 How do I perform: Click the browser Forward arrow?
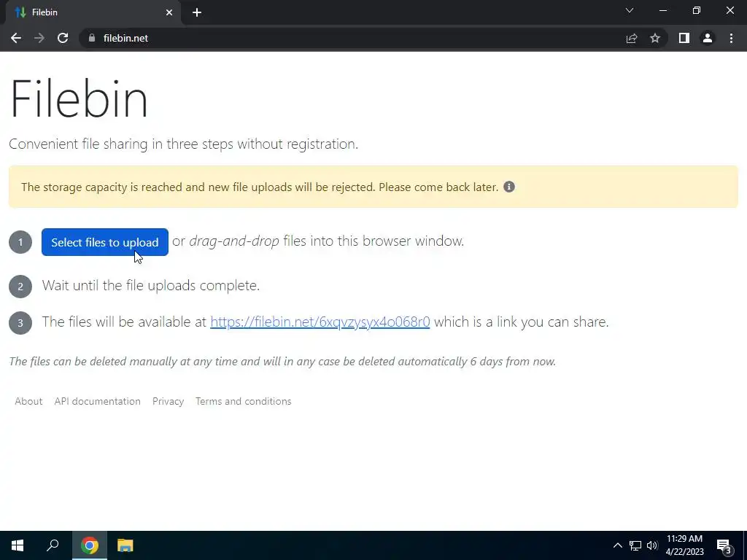pos(39,38)
